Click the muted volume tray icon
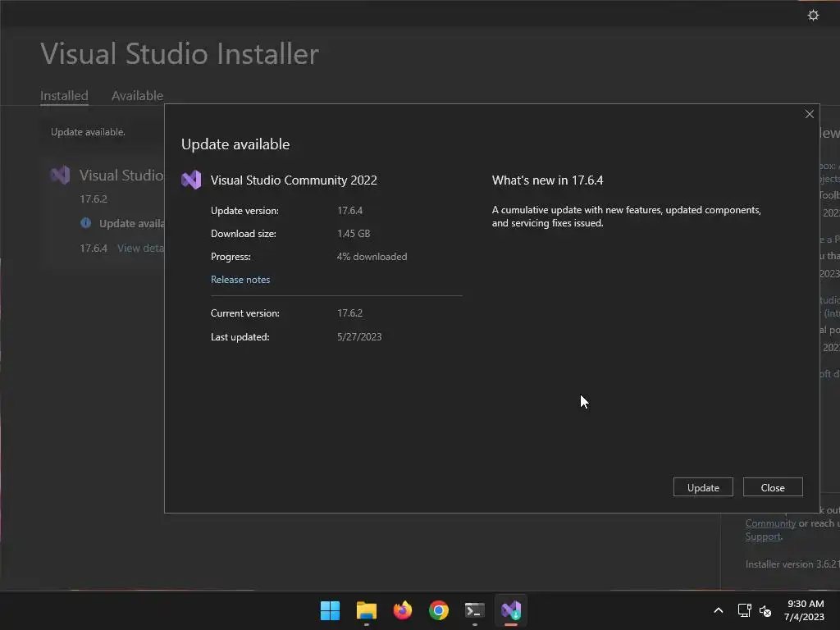The image size is (840, 630). tap(765, 610)
